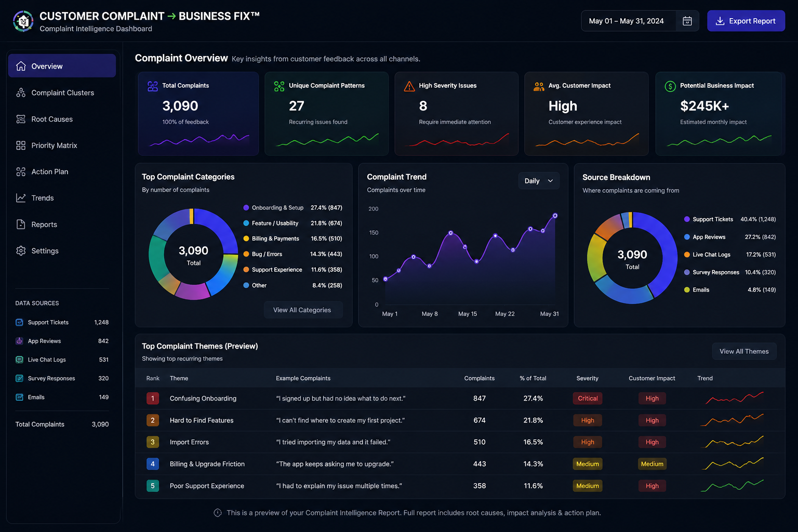
Task: Click the Import Errors theme name
Action: tap(189, 442)
